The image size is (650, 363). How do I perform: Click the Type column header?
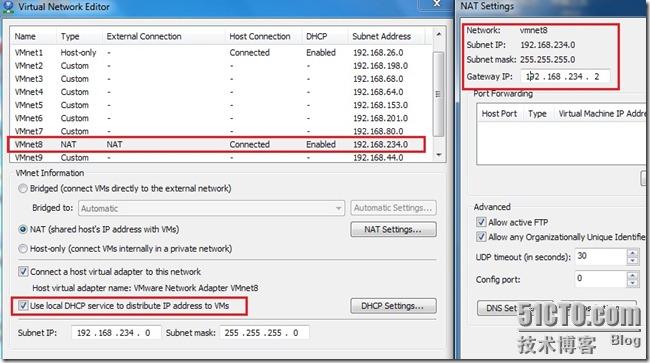(x=79, y=36)
